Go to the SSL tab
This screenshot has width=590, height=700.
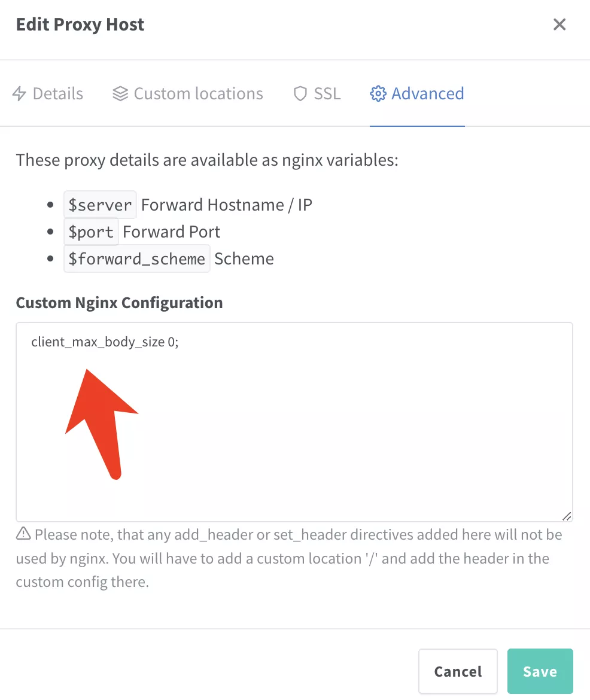317,94
